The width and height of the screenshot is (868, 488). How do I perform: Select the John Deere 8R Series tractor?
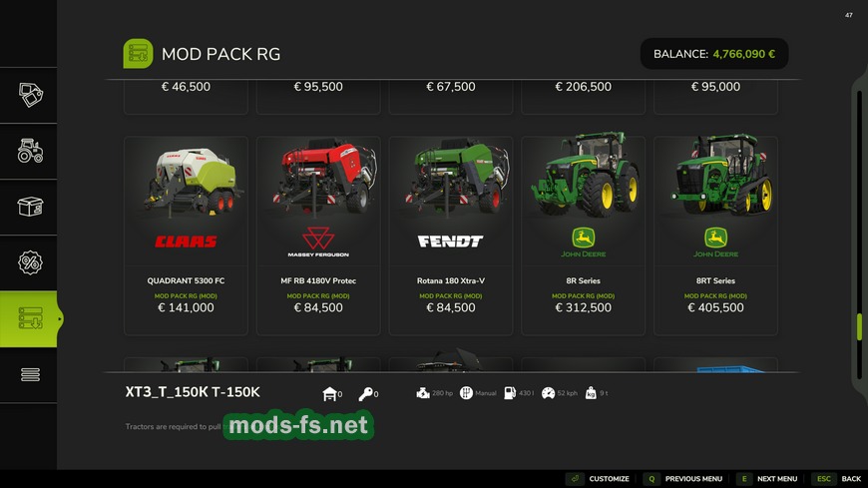pyautogui.click(x=584, y=236)
